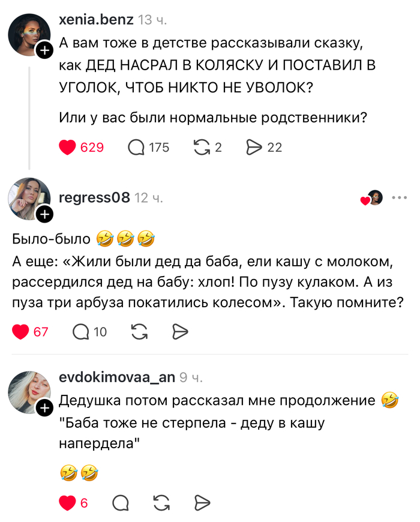This screenshot has width=420, height=522.
Task: Repost regress08's comment
Action: point(139,331)
